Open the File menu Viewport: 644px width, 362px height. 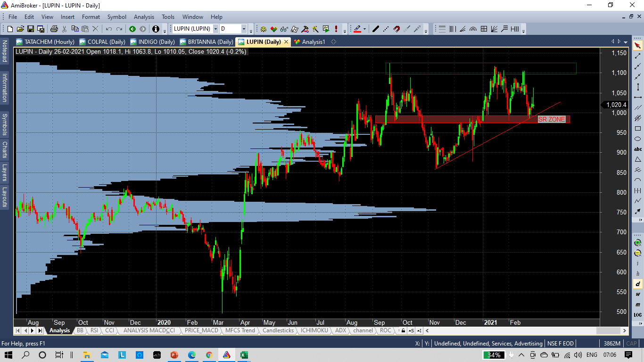pos(13,17)
